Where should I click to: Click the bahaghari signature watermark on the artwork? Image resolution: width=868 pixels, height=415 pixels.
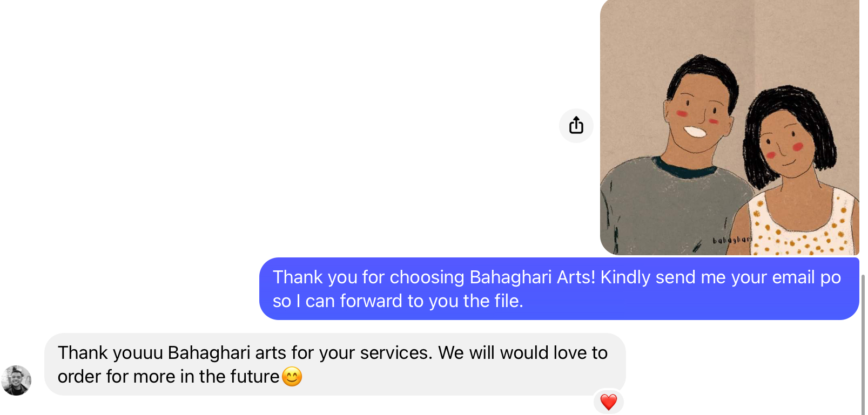(732, 240)
